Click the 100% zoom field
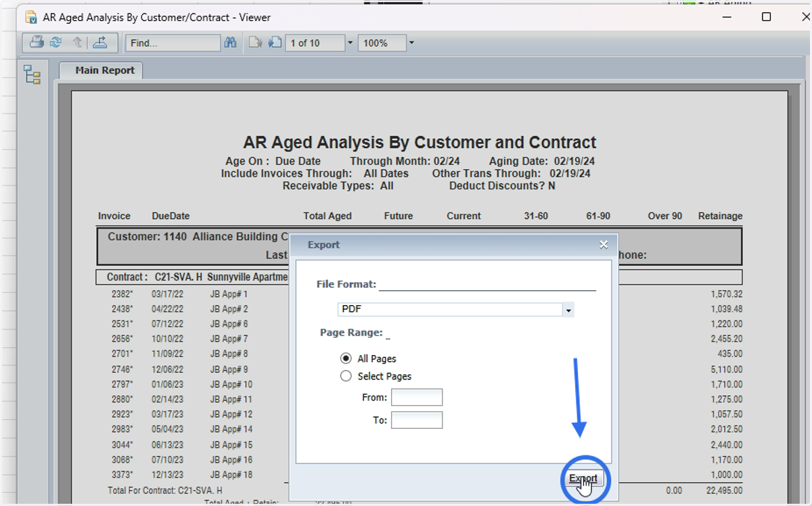The width and height of the screenshot is (812, 506). (x=382, y=43)
